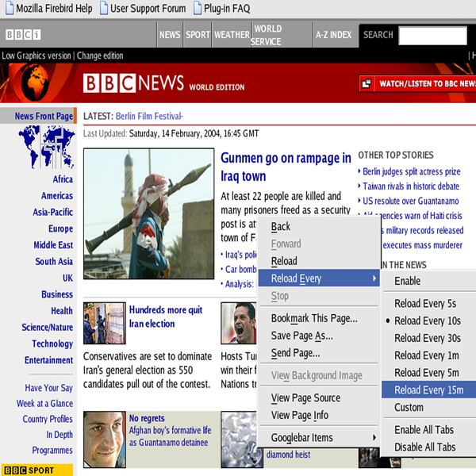Open the Have Your Say link
The height and width of the screenshot is (476, 476).
(x=49, y=388)
